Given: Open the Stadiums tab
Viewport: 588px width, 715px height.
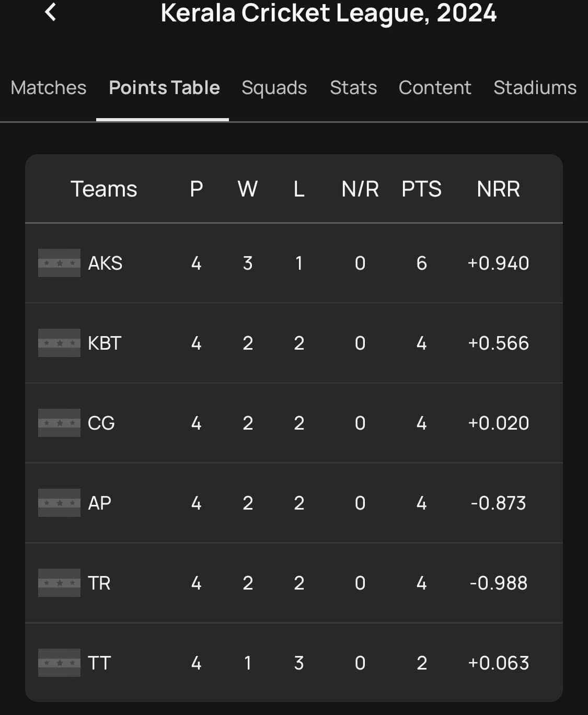Looking at the screenshot, I should [x=535, y=88].
